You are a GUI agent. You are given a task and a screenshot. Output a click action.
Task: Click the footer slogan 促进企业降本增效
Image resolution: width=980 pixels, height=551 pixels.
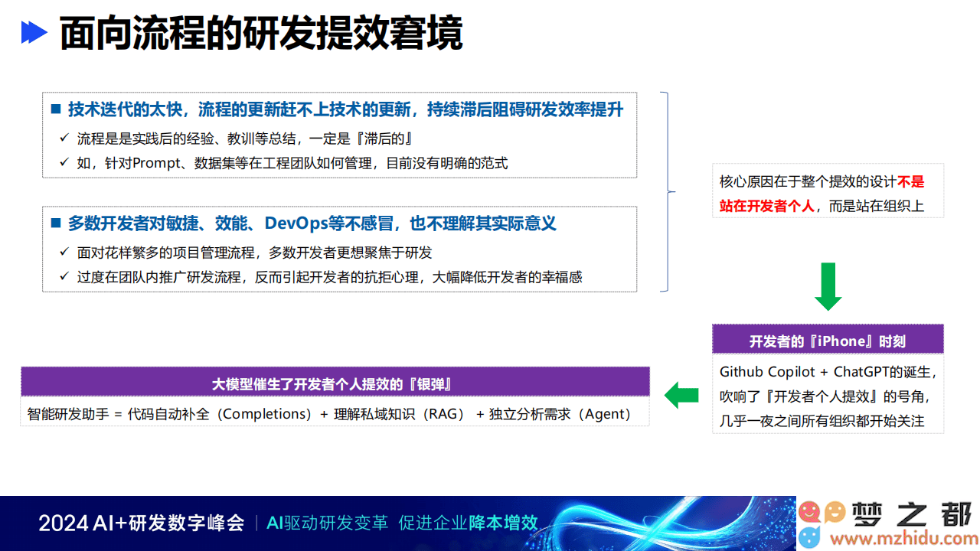point(469,523)
